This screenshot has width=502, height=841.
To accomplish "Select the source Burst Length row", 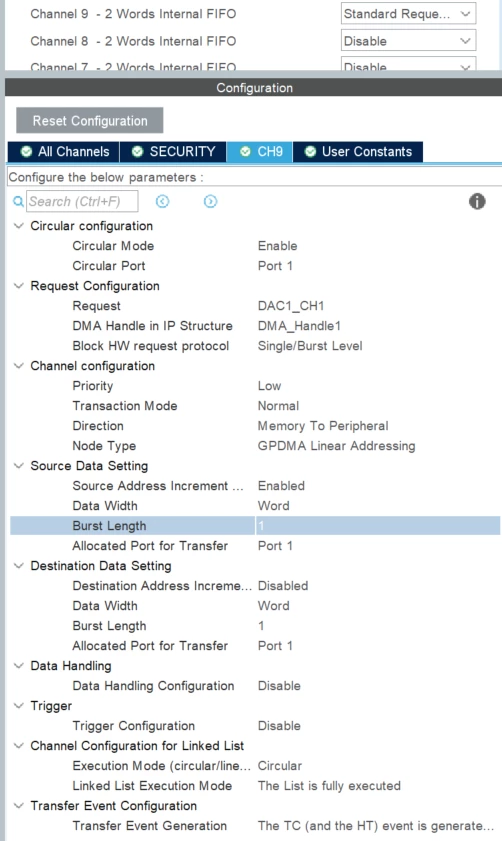I will pyautogui.click(x=255, y=526).
